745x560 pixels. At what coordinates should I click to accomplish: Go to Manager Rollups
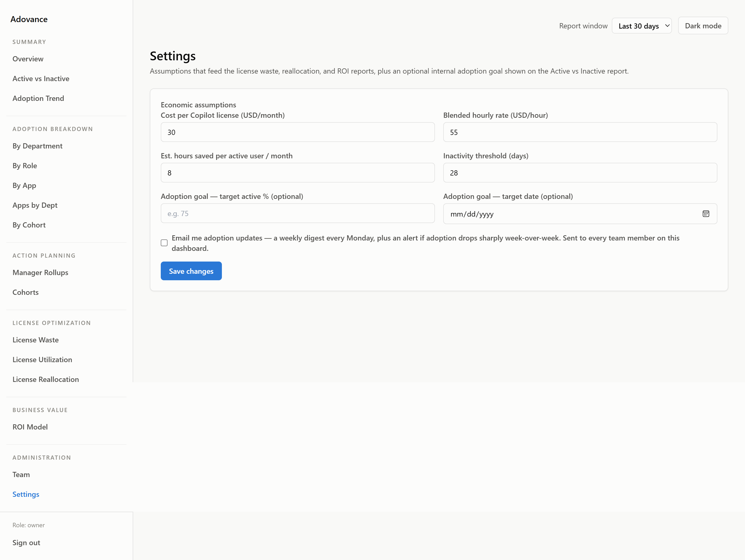(40, 273)
